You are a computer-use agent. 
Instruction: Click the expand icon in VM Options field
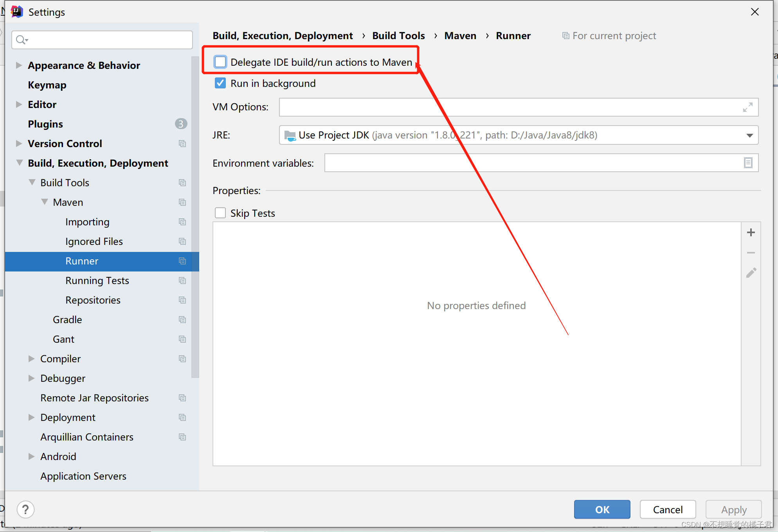coord(747,107)
